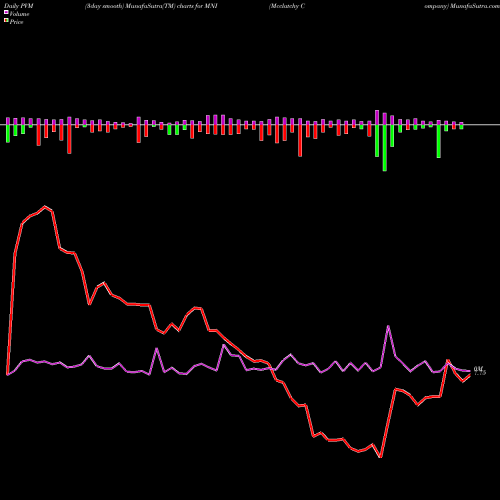This screenshot has height=500, width=500.
Task: Click the value label at the line end
Action: (x=479, y=371)
